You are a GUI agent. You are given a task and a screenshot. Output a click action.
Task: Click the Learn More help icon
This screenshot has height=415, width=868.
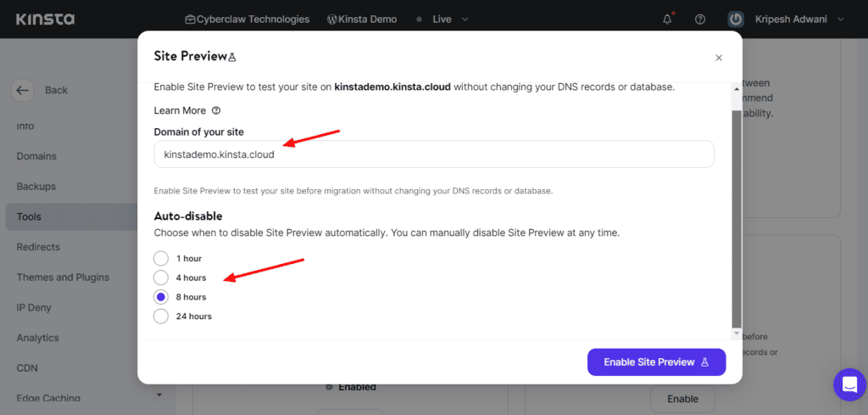point(216,110)
